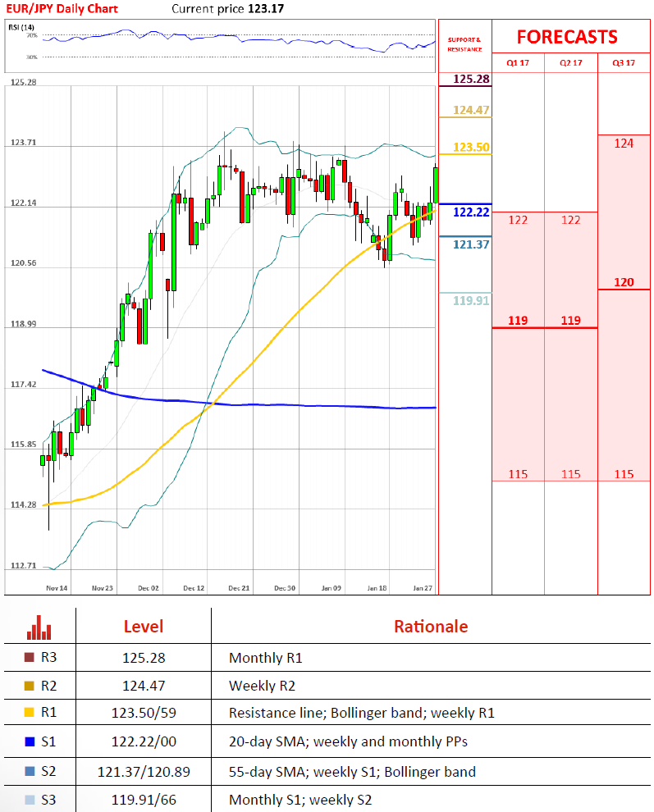Viewport: 654px width, 812px height.
Task: Click the Resistance line; Bollinger band rationale
Action: tap(362, 713)
